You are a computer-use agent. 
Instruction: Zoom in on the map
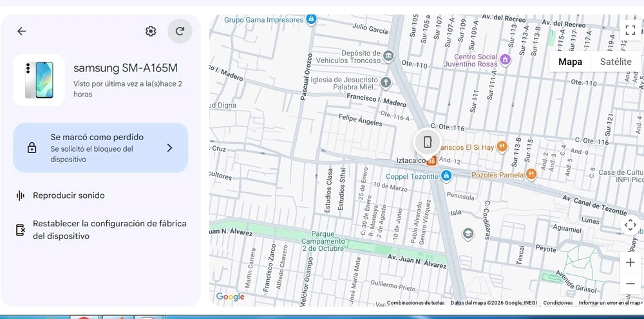tap(630, 262)
